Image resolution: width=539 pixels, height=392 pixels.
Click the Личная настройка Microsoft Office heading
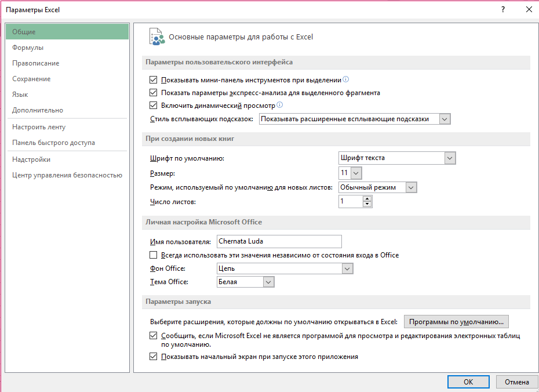click(x=203, y=222)
